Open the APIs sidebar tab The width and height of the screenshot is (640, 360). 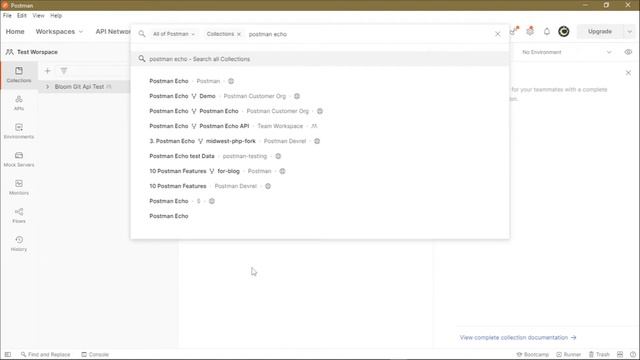(19, 103)
